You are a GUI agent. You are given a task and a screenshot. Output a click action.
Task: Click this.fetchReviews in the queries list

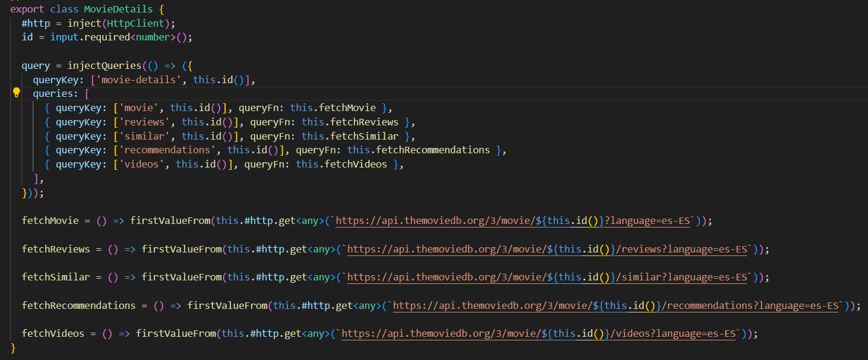tap(350, 122)
